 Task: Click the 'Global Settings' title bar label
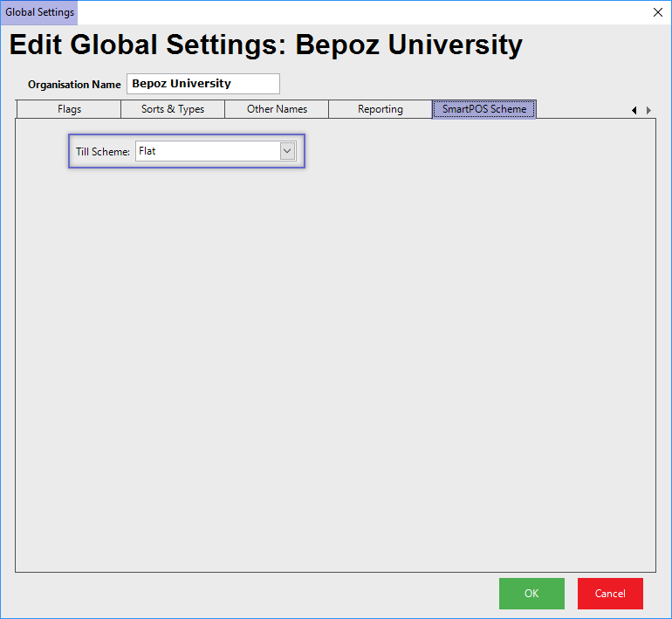pyautogui.click(x=39, y=12)
